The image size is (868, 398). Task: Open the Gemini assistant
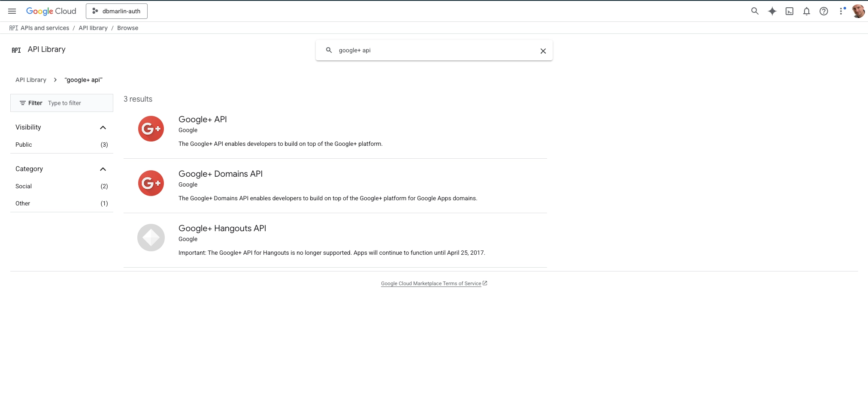(x=772, y=11)
